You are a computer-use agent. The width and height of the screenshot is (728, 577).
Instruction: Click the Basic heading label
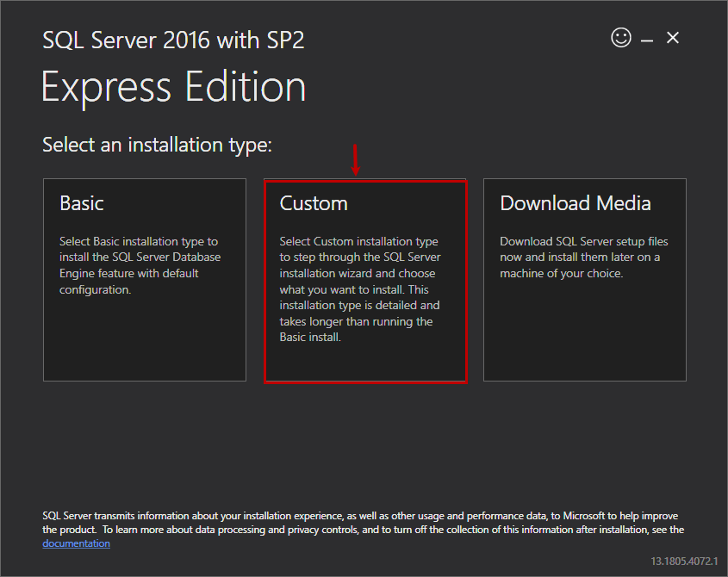(82, 203)
